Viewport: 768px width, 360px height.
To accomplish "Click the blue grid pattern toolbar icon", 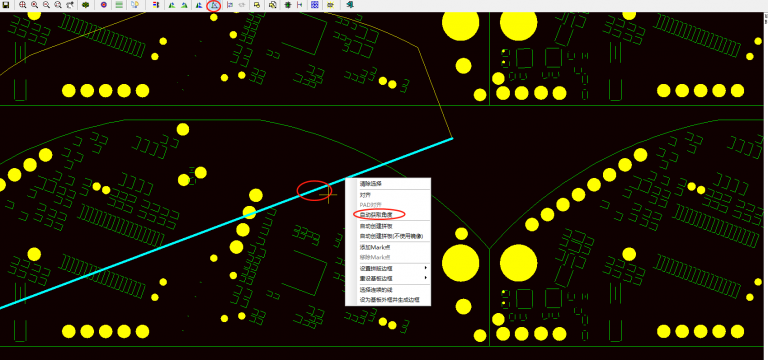I will pyautogui.click(x=314, y=5).
